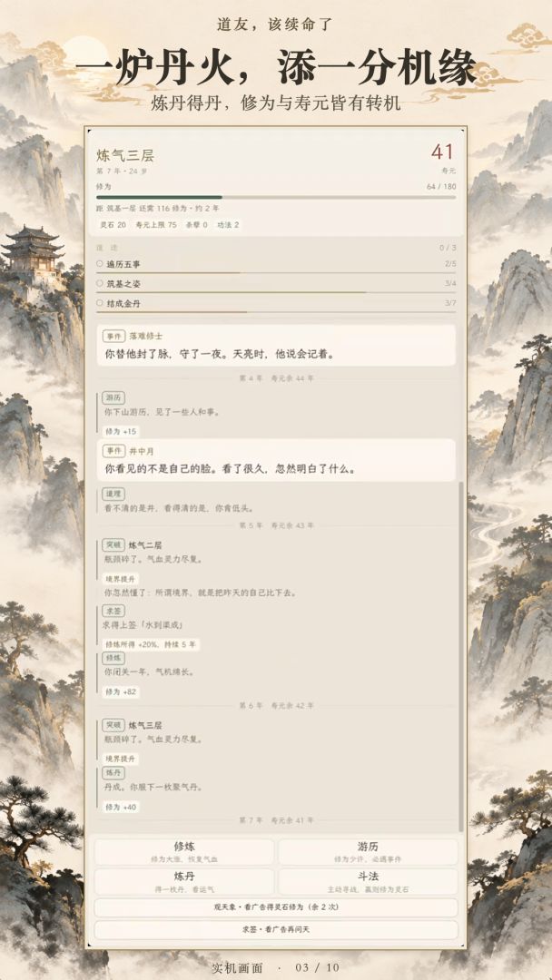Image resolution: width=552 pixels, height=980 pixels.
Task: Click the 修为 +40 reward chip
Action: pos(122,807)
